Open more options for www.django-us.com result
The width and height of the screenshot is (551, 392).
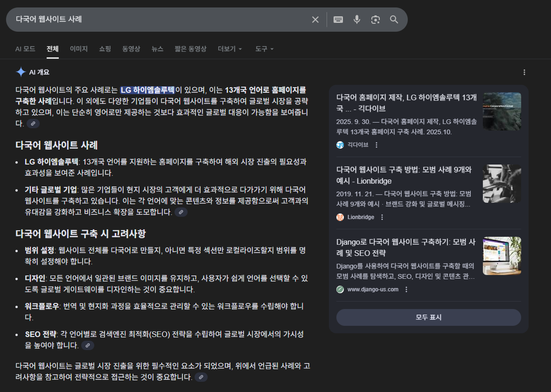(x=406, y=289)
